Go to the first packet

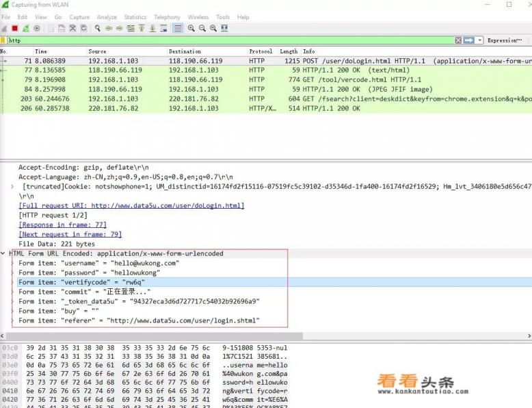pos(142,28)
